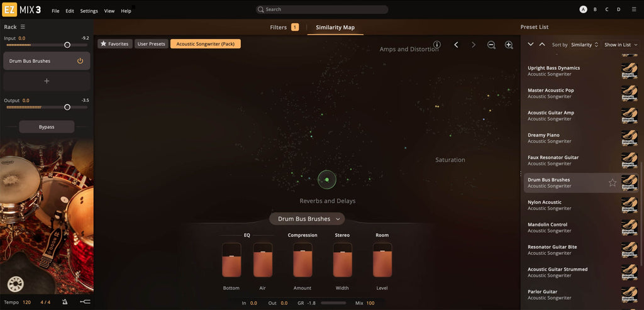Select Mandolin Control preset
The height and width of the screenshot is (310, 644).
[x=582, y=228]
